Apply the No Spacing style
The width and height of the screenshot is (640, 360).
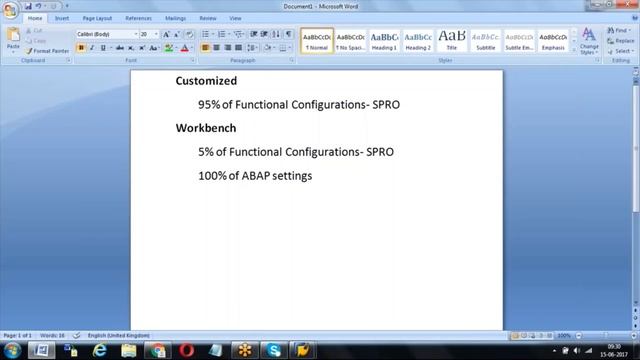coord(350,41)
